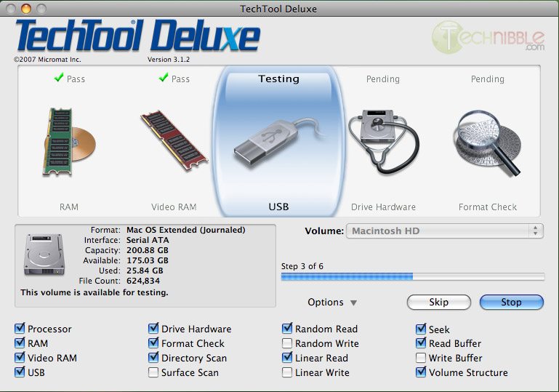Click the 'Drive Hardware' label under stethoscope
Image resolution: width=559 pixels, height=392 pixels.
383,207
